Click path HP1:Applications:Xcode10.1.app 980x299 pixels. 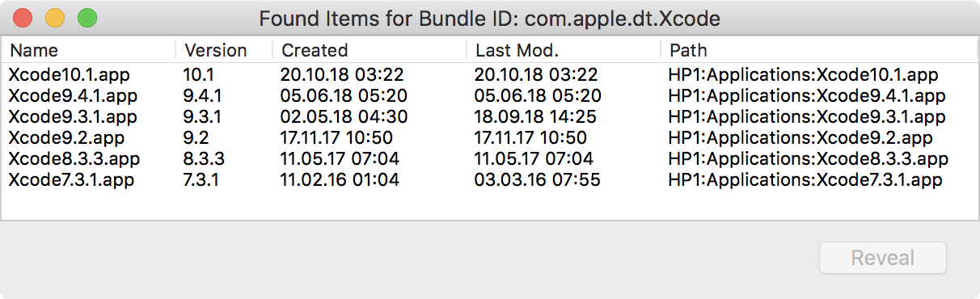click(803, 75)
